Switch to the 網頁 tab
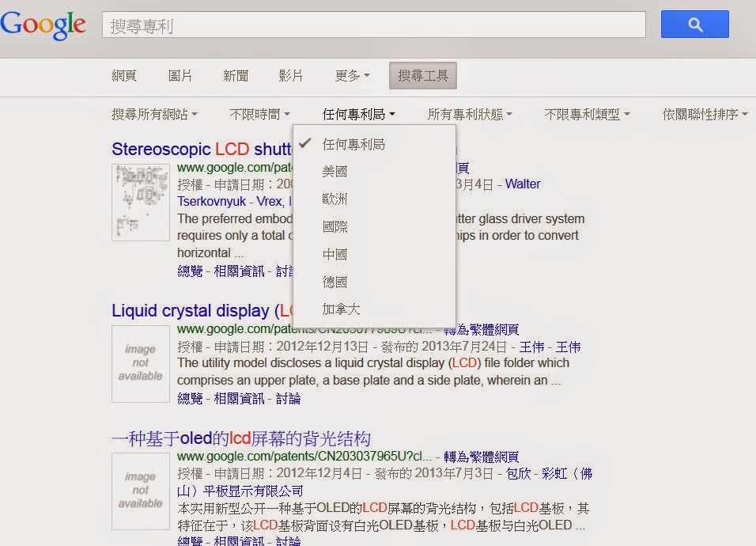 point(124,76)
